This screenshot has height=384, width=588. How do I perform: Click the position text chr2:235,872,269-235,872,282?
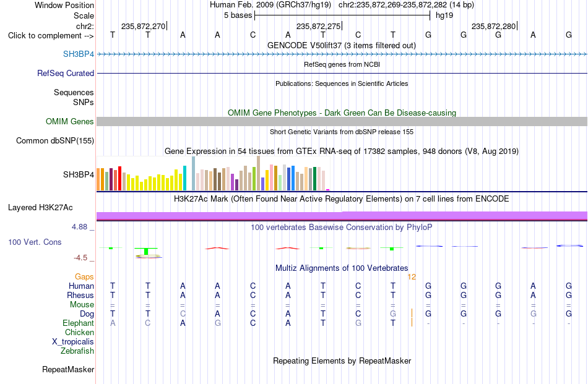pyautogui.click(x=392, y=5)
